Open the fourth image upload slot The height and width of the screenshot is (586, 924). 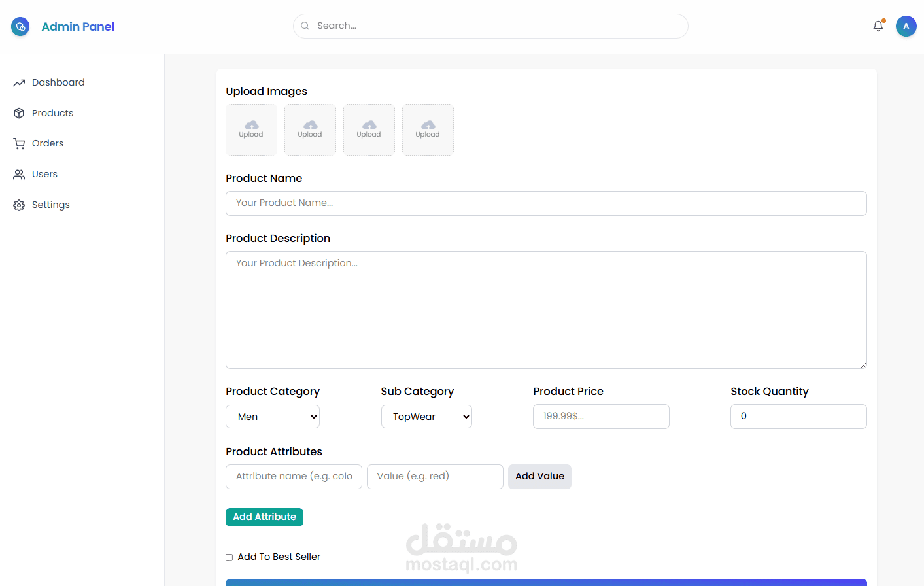[x=428, y=129]
